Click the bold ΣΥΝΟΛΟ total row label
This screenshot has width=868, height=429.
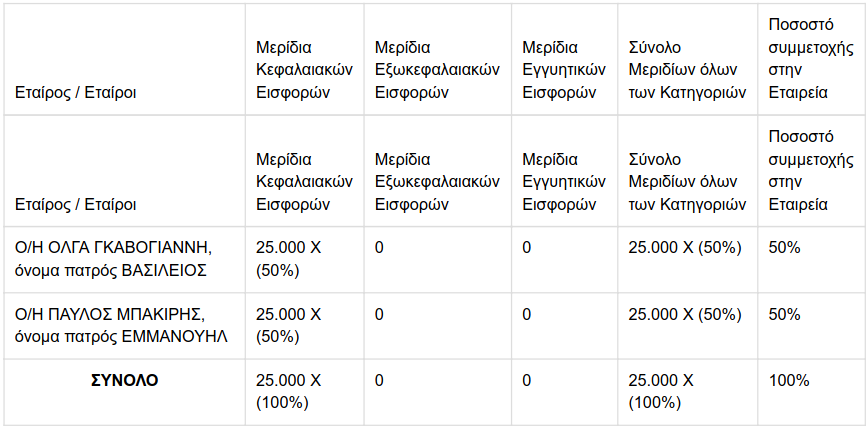(125, 381)
